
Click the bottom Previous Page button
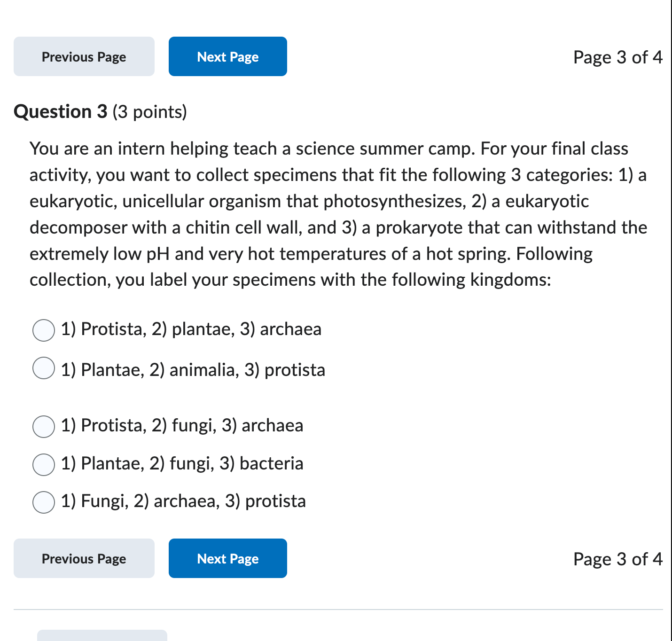[84, 558]
